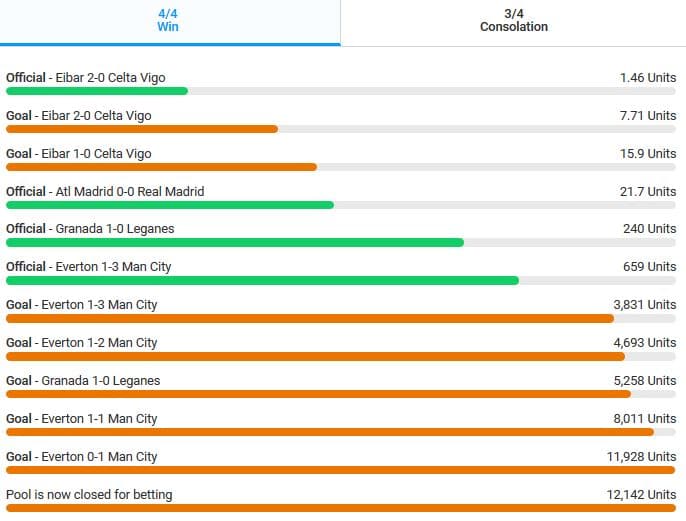Open the 3/4 Consolation tab
The width and height of the screenshot is (686, 521).
[513, 20]
